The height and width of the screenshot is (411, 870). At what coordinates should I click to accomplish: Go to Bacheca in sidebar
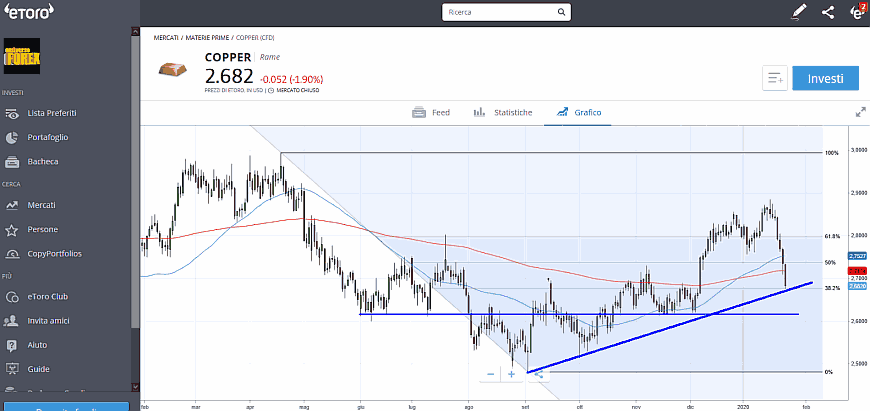click(x=43, y=161)
